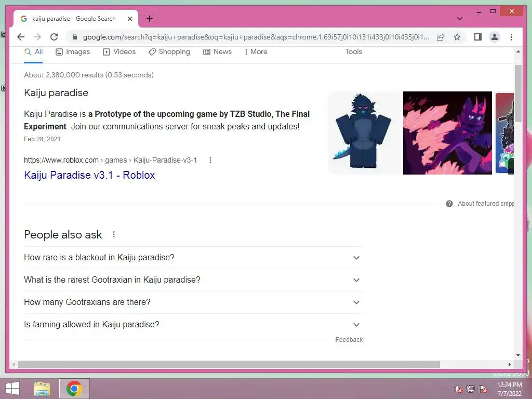The height and width of the screenshot is (399, 532).
Task: Click the browser forward arrow
Action: (x=37, y=37)
